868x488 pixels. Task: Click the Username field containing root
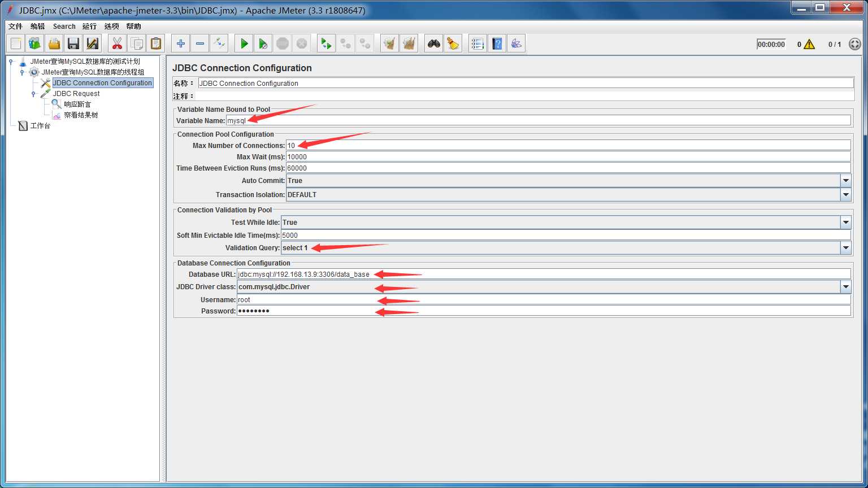[544, 299]
